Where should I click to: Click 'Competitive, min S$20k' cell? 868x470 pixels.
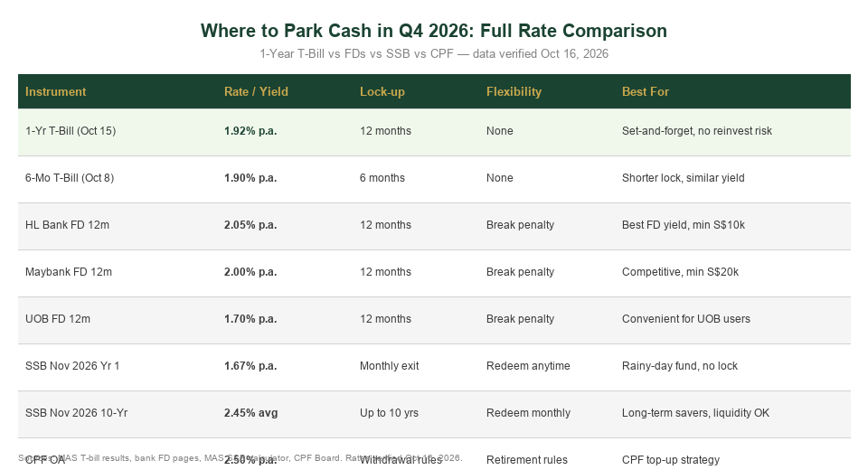[680, 272]
